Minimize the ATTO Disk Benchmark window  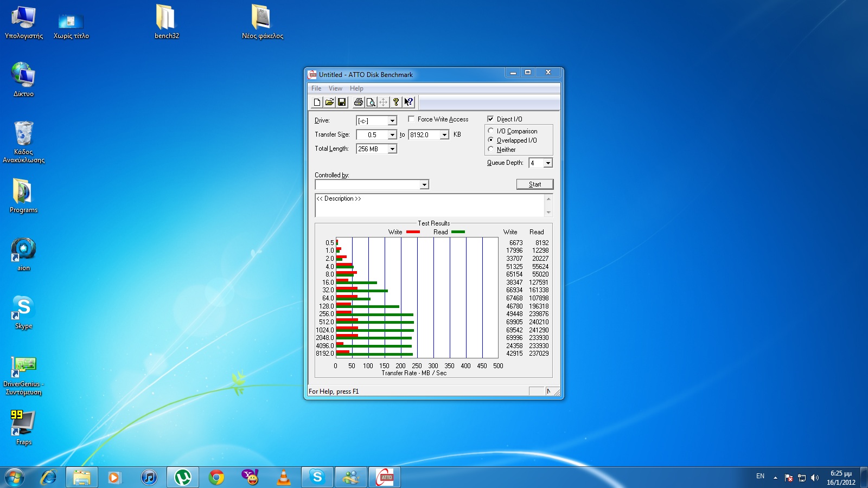[513, 73]
